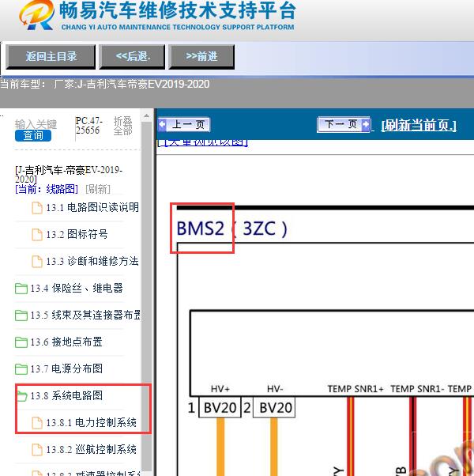Click the 返回主目录 button
The image size is (474, 476).
point(51,56)
